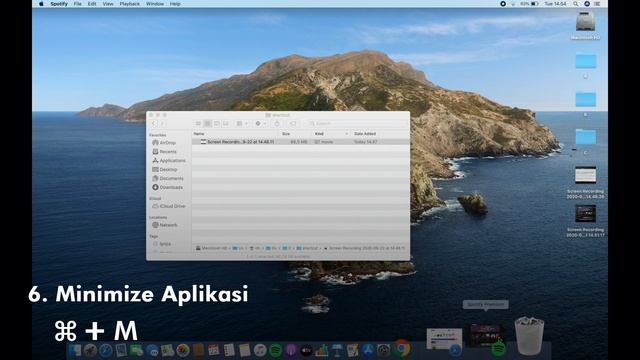
Task: Open Finder from the Dock
Action: point(76,350)
